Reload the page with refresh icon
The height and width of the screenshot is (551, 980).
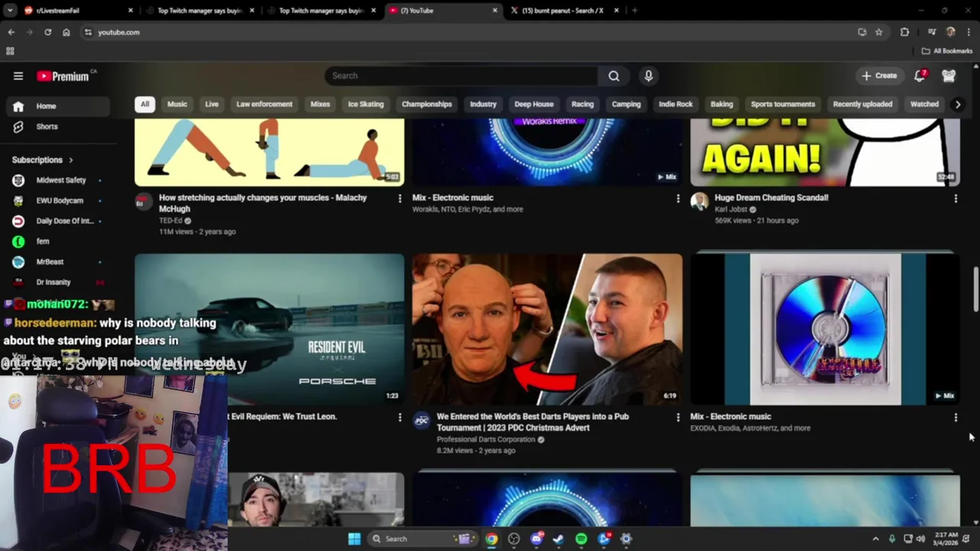(x=47, y=32)
